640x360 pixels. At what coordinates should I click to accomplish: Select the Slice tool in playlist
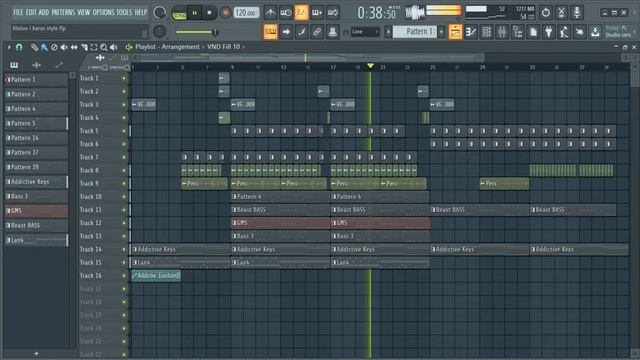pyautogui.click(x=84, y=47)
